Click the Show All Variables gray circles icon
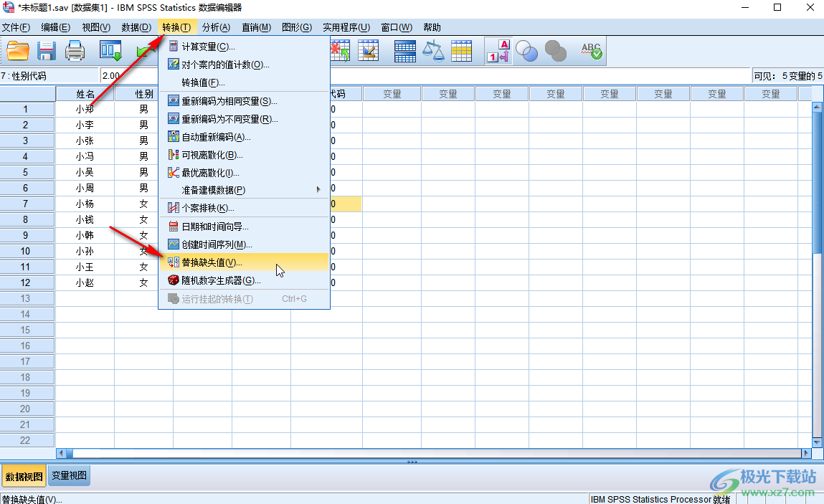The width and height of the screenshot is (824, 504). [556, 51]
